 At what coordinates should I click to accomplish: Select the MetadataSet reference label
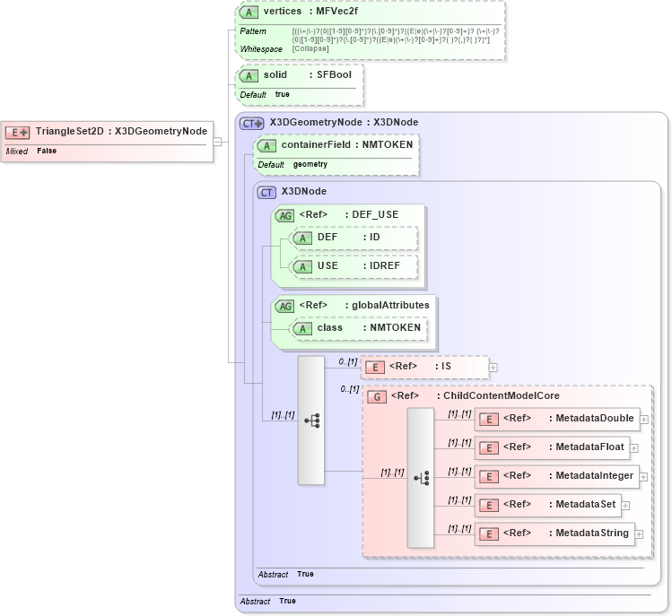(x=559, y=504)
